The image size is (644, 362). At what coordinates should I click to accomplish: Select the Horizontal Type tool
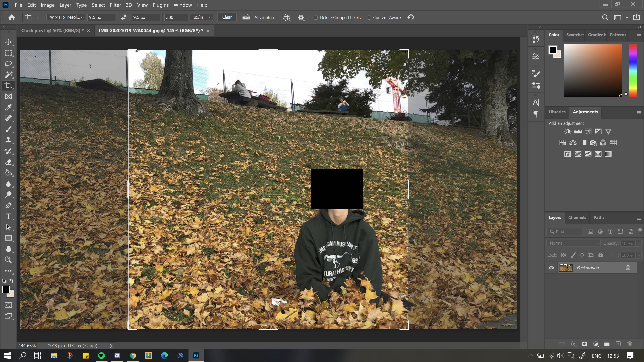[8, 216]
